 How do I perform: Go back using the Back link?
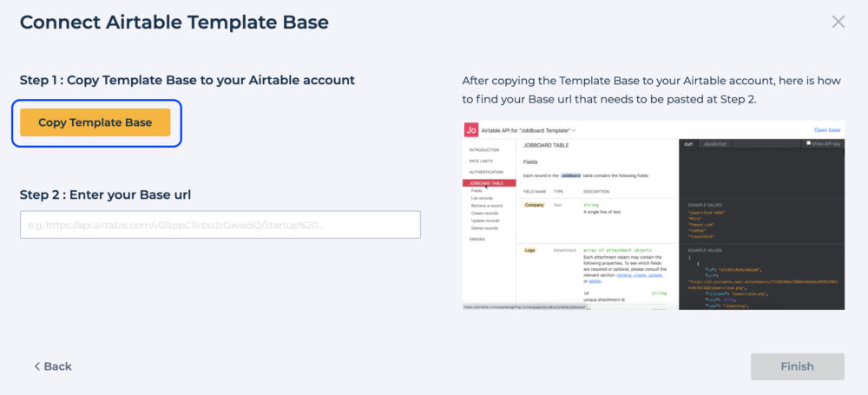coord(53,366)
